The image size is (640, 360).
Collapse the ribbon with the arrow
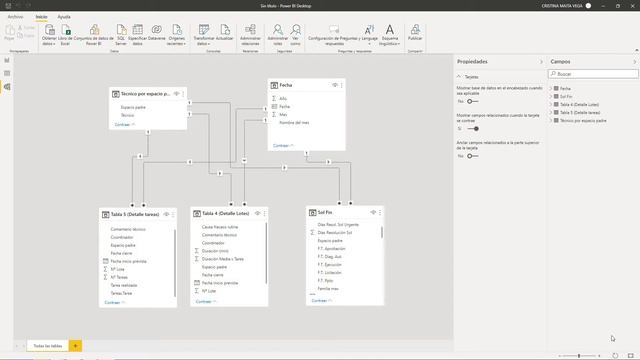coord(636,50)
